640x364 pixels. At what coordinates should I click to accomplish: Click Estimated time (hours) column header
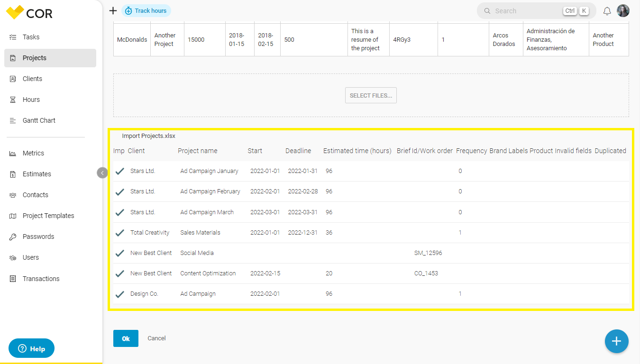[x=357, y=151]
